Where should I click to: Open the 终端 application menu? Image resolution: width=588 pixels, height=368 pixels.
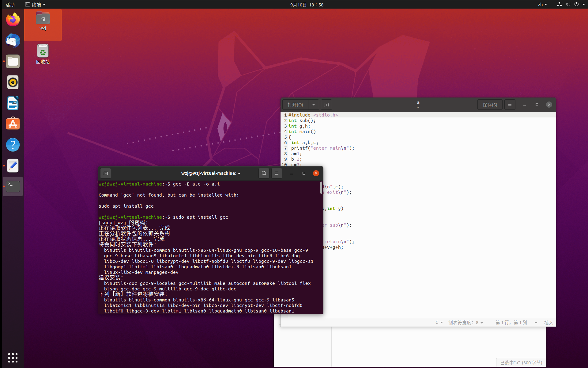tap(36, 5)
